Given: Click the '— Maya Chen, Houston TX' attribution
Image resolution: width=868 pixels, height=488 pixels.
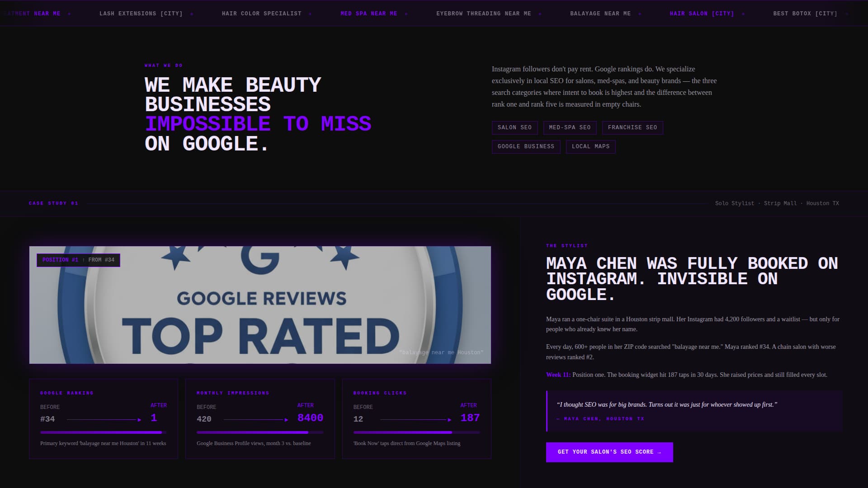Looking at the screenshot, I should pyautogui.click(x=600, y=419).
